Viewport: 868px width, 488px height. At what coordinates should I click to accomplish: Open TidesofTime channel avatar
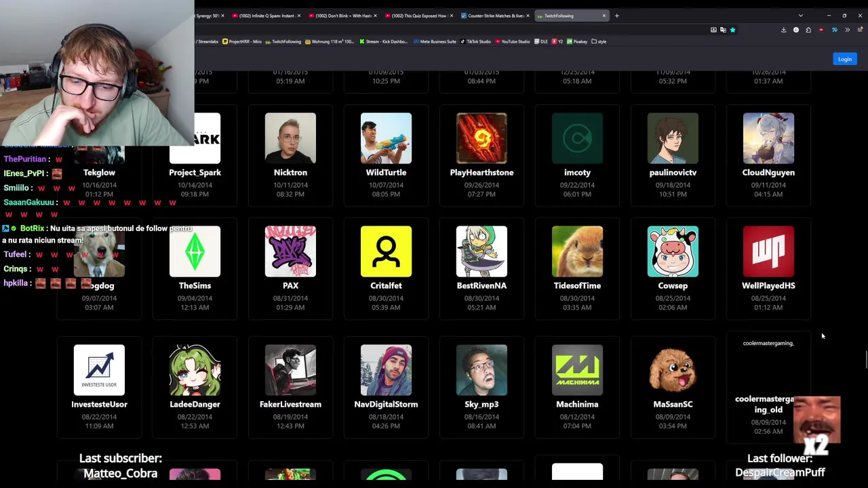pos(577,251)
